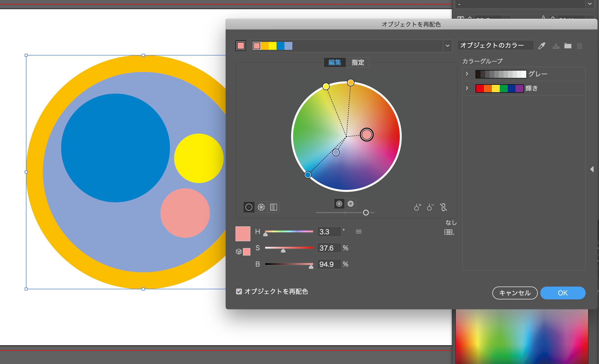Viewport: 599px width, 364px height.
Task: Expand the 輝き color group
Action: 467,88
